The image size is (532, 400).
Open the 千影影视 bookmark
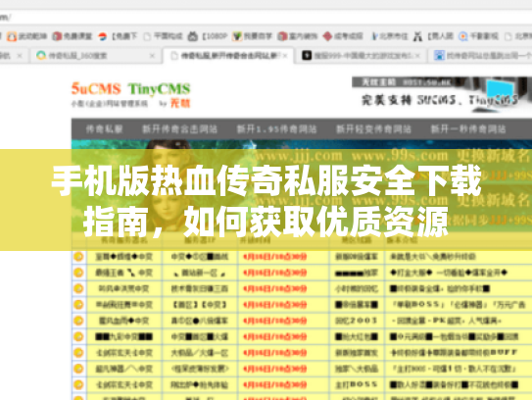click(478, 36)
